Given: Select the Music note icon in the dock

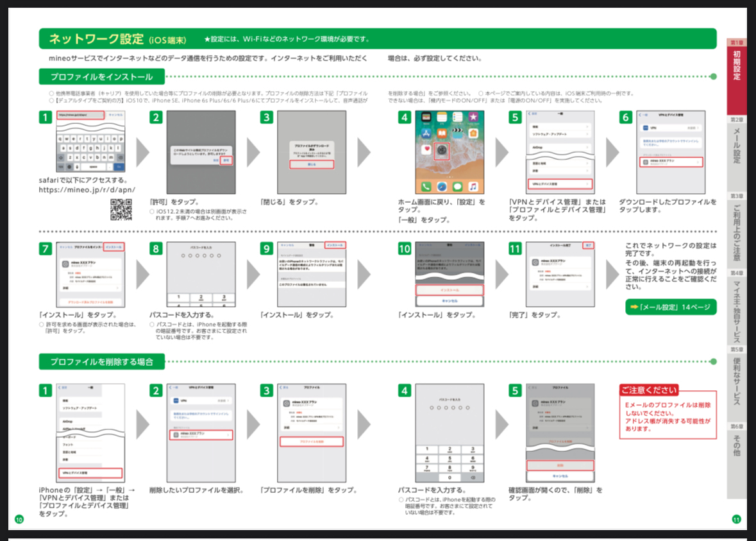Looking at the screenshot, I should click(x=473, y=186).
